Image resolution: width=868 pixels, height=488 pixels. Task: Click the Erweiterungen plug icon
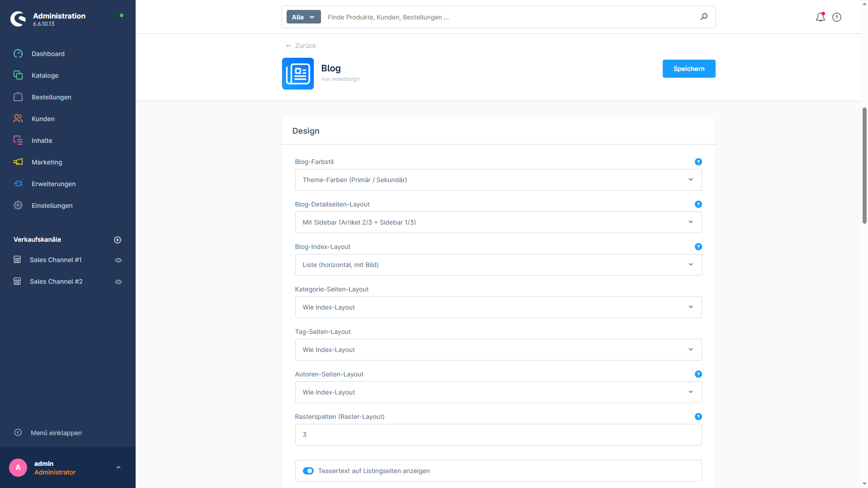(x=18, y=184)
